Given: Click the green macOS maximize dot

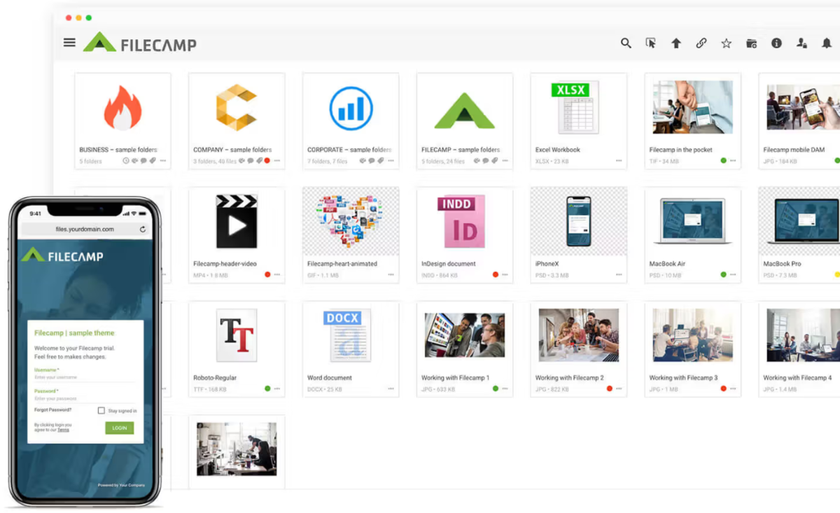Looking at the screenshot, I should 89,18.
